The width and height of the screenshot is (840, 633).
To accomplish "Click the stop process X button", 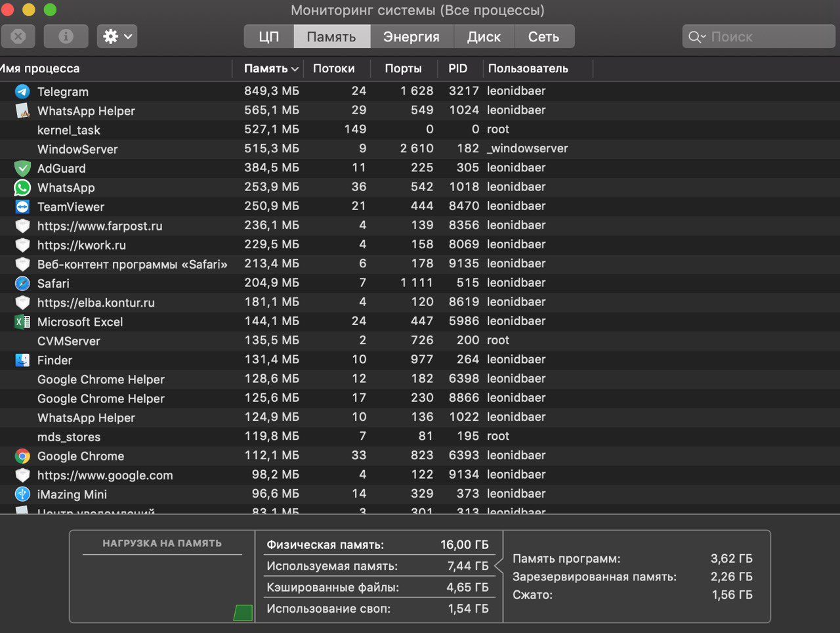I will [x=18, y=36].
